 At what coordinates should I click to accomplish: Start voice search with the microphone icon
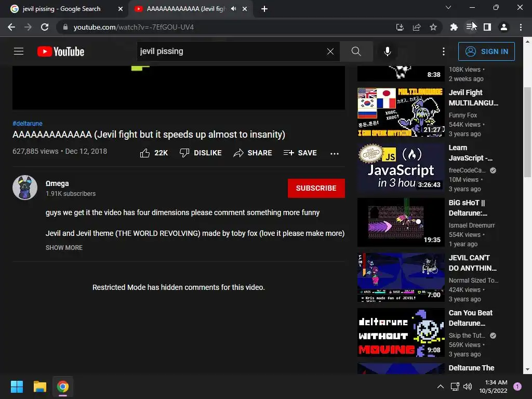388,51
